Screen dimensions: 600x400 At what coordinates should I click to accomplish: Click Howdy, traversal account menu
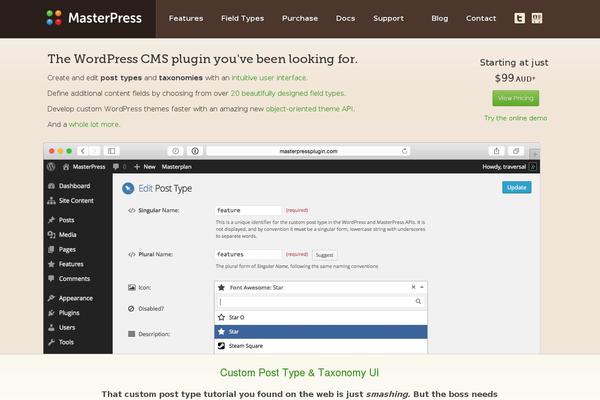tap(509, 167)
